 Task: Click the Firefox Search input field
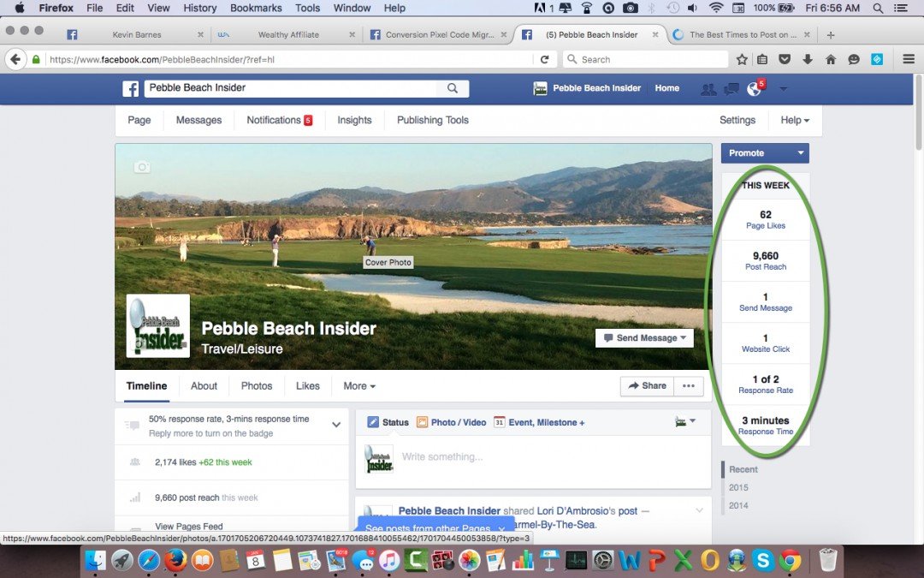[646, 60]
